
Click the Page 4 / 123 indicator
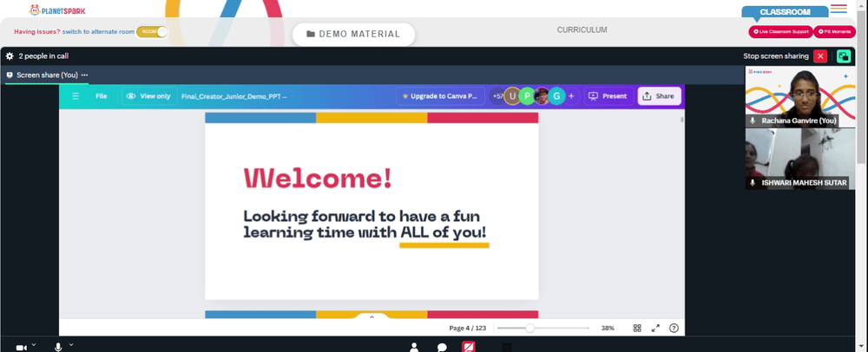pyautogui.click(x=467, y=329)
